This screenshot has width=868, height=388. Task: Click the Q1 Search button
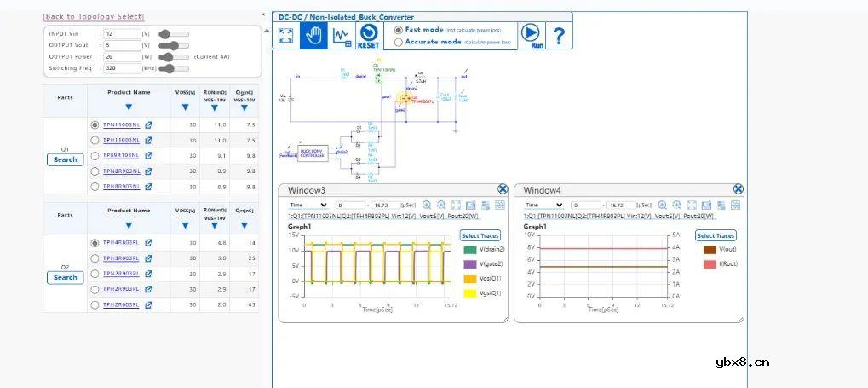(66, 159)
